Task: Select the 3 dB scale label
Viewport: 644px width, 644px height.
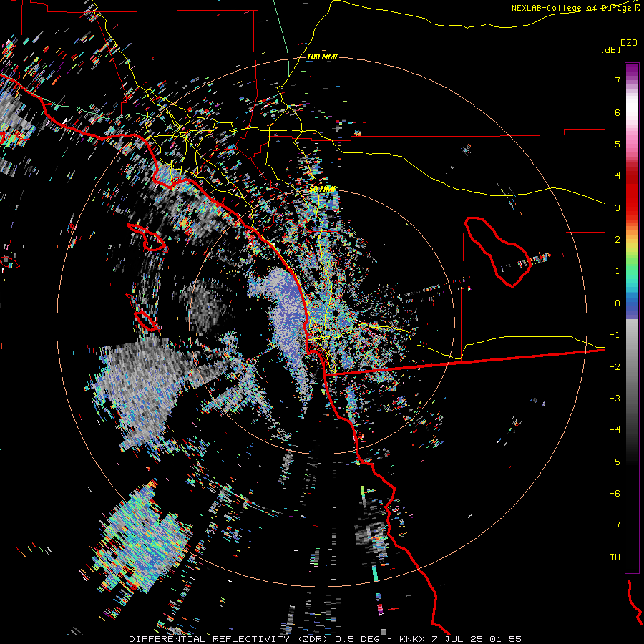Action: (618, 208)
